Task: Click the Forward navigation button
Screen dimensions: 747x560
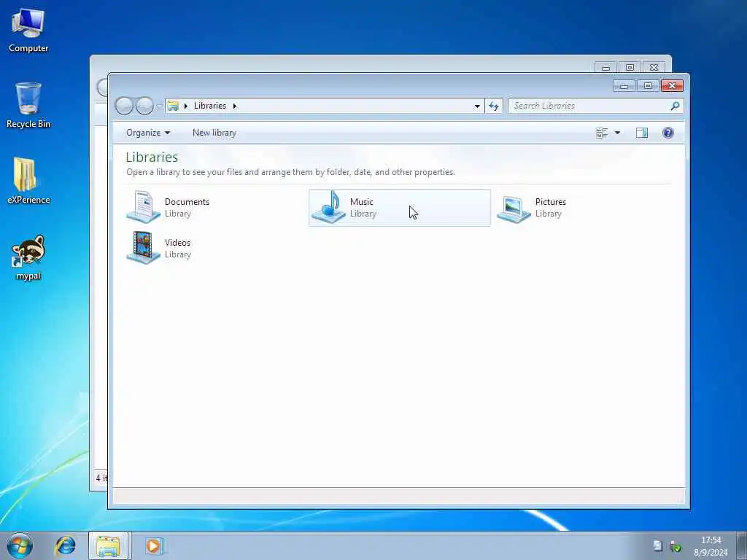Action: pos(144,106)
